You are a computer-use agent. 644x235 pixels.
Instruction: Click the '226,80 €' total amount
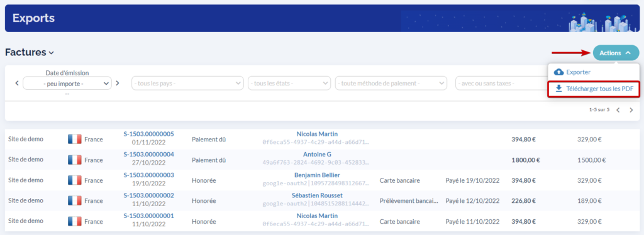[524, 201]
